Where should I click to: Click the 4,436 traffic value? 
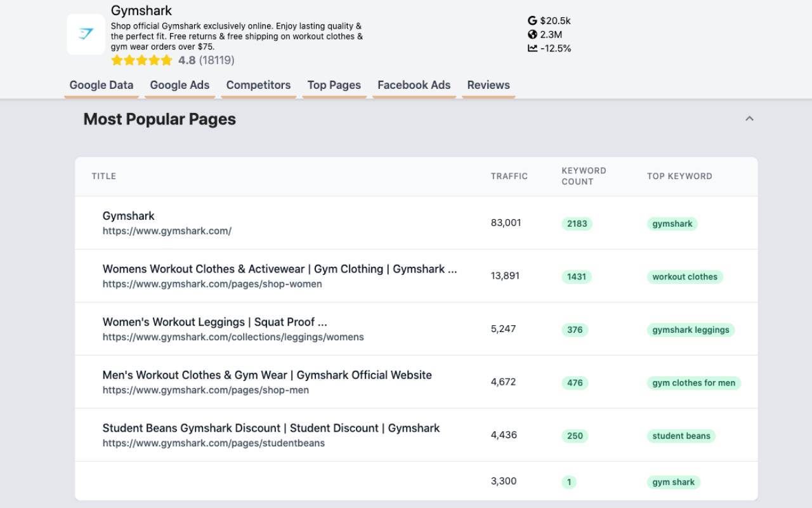coord(504,435)
